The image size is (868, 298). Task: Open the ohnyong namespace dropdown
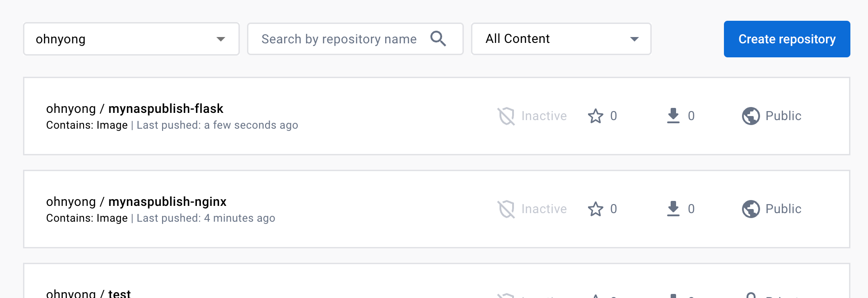[131, 39]
